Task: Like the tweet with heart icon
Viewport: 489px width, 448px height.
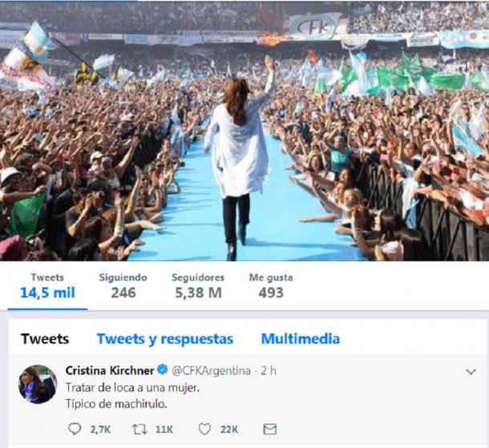Action: click(204, 430)
